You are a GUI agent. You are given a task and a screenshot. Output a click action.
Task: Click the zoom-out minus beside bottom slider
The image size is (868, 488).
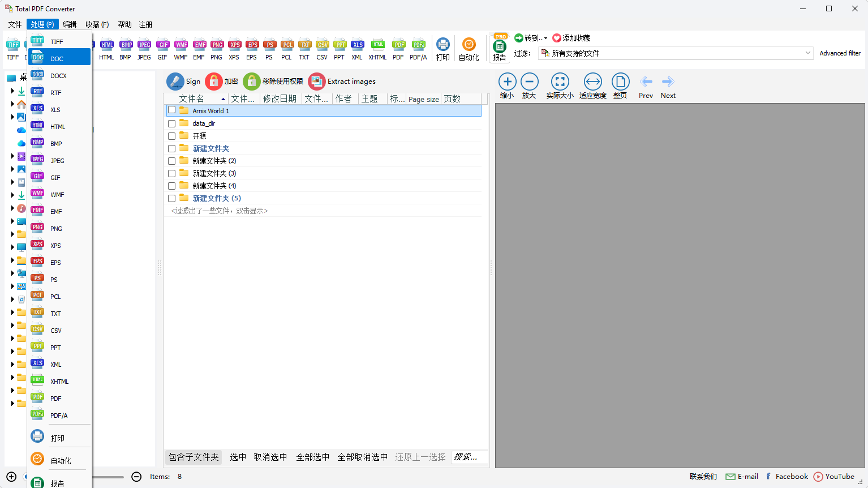tap(136, 477)
